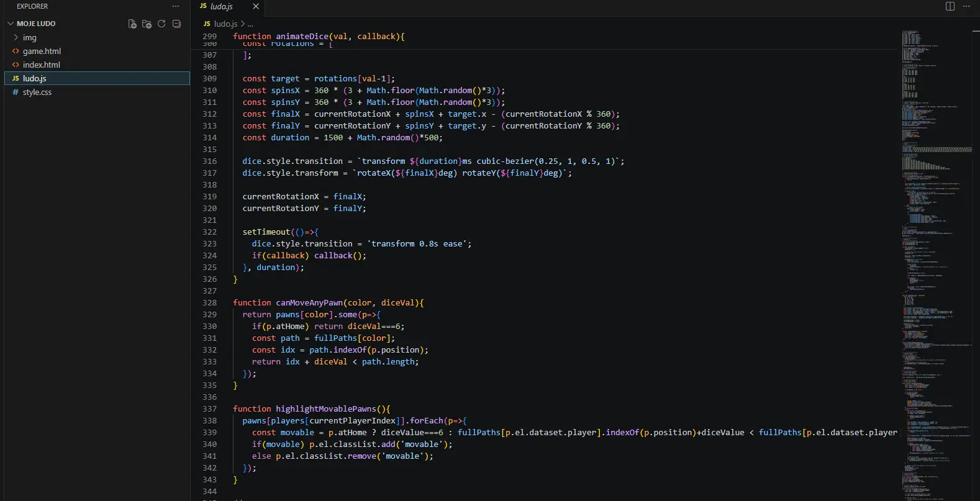Image resolution: width=980 pixels, height=501 pixels.
Task: Select ludo.js in the file tree
Action: 97,78
